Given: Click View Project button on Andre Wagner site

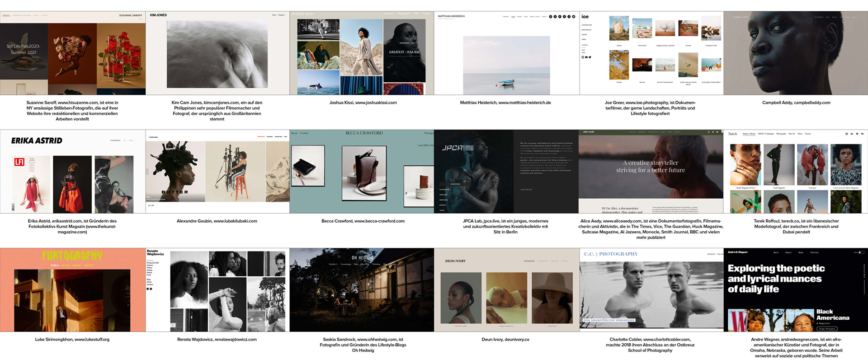Looking at the screenshot, I should click(x=827, y=328).
